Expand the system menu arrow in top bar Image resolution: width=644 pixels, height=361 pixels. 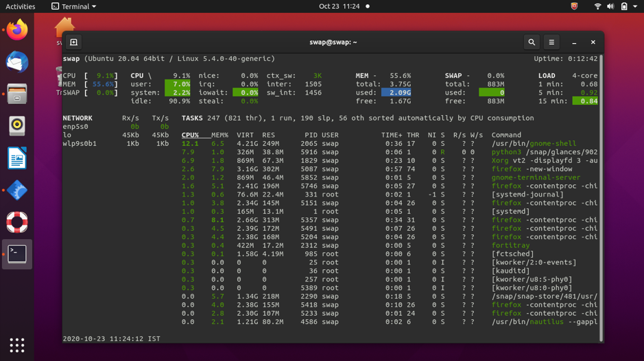[635, 6]
